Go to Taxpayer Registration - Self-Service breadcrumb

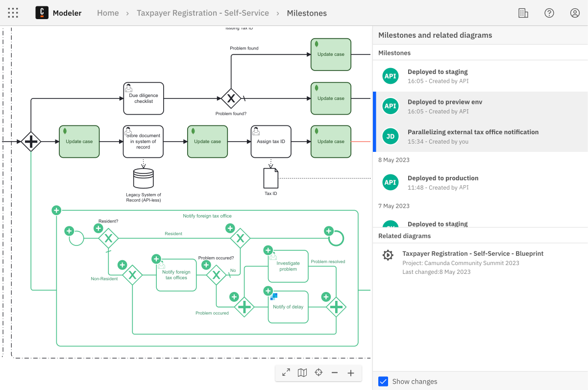203,13
